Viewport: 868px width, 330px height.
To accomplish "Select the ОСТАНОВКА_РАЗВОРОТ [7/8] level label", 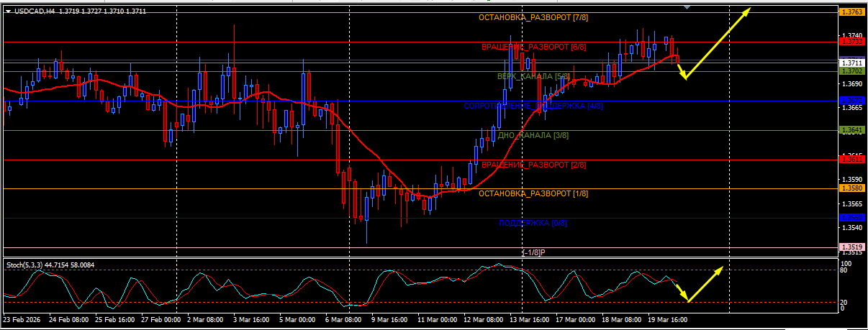I will (x=533, y=17).
